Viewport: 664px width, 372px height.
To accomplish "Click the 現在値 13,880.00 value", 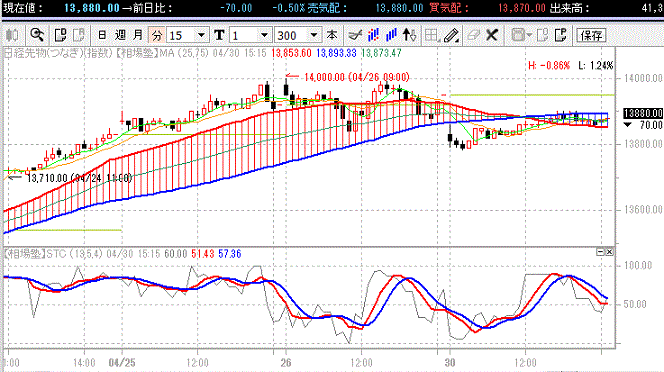I will tap(91, 8).
